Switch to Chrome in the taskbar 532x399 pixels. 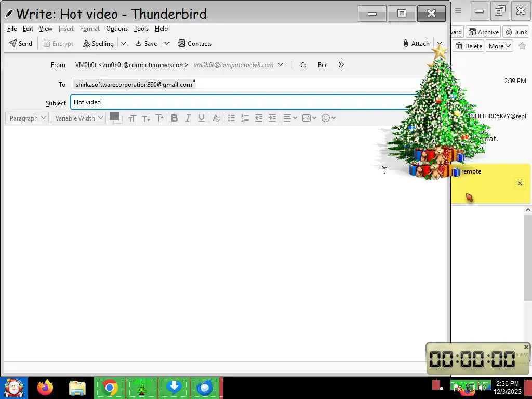point(109,388)
